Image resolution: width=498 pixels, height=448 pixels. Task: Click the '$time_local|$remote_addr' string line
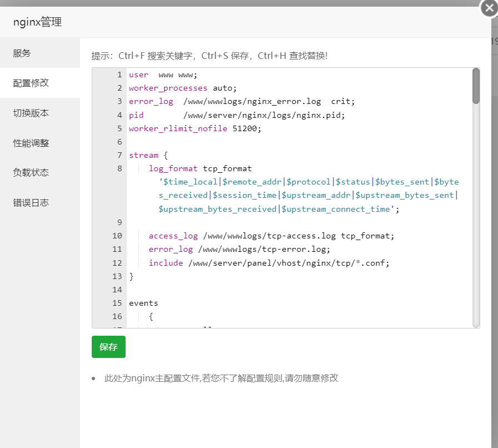click(x=308, y=182)
